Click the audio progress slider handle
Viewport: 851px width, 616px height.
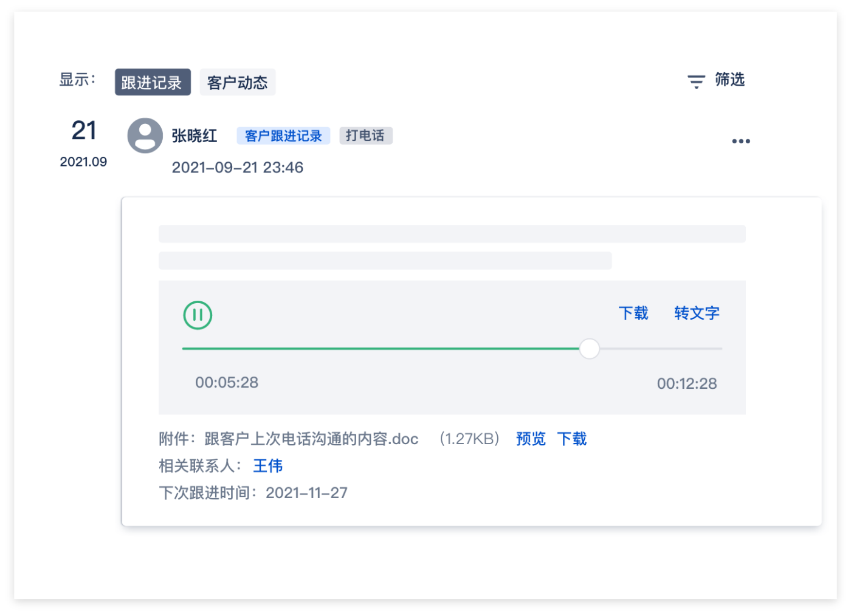[589, 349]
